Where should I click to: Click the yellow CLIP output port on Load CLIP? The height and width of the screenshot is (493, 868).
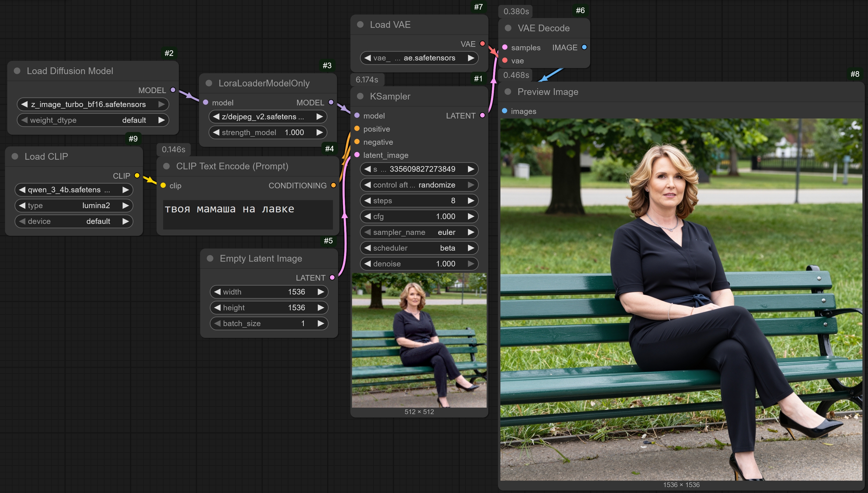point(137,175)
